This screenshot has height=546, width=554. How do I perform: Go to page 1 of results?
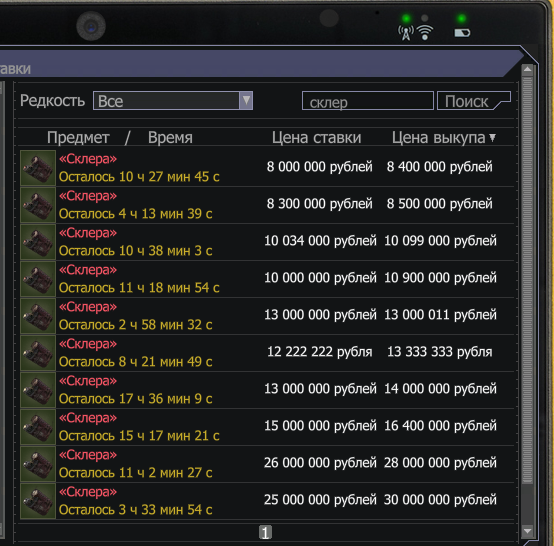(x=265, y=532)
